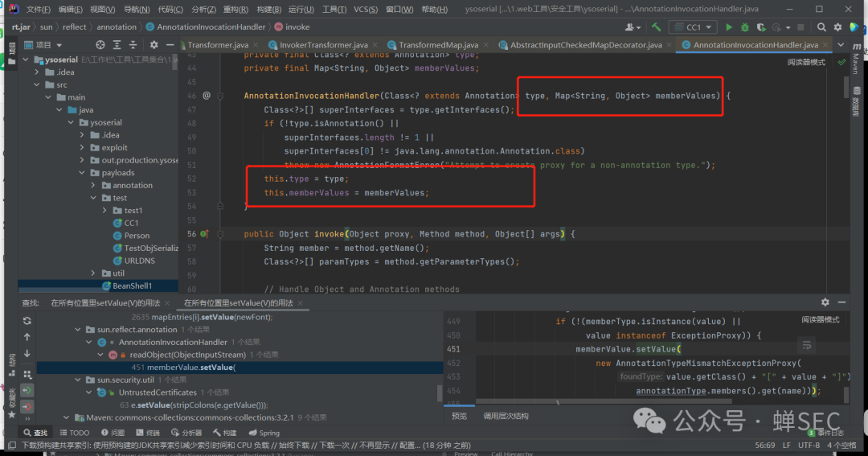Viewport: 868px width, 456px height.
Task: Expand the util folder
Action: (x=93, y=273)
